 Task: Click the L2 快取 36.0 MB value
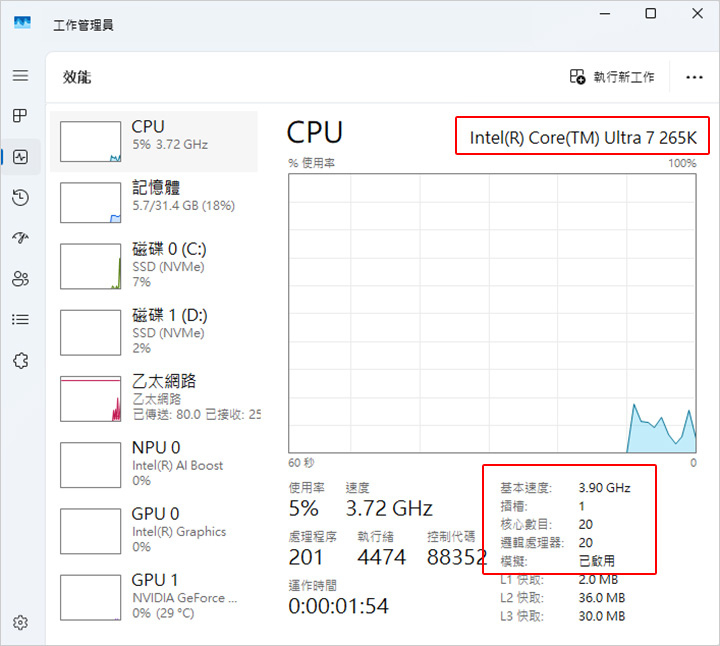tap(602, 597)
